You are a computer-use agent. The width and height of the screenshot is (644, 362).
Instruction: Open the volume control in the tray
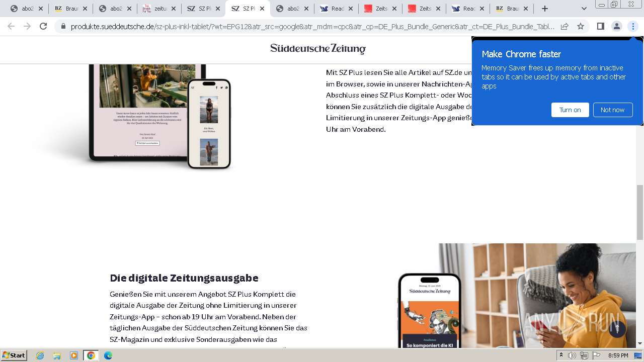pos(572,355)
